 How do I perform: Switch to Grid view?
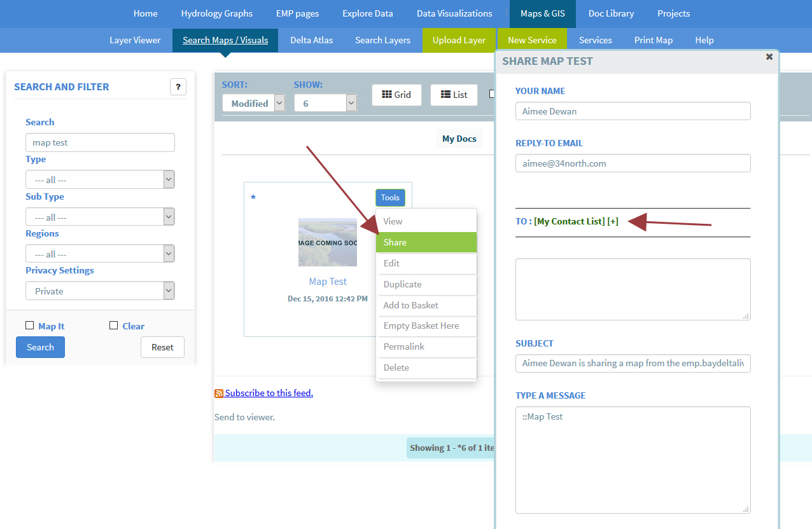pyautogui.click(x=396, y=95)
